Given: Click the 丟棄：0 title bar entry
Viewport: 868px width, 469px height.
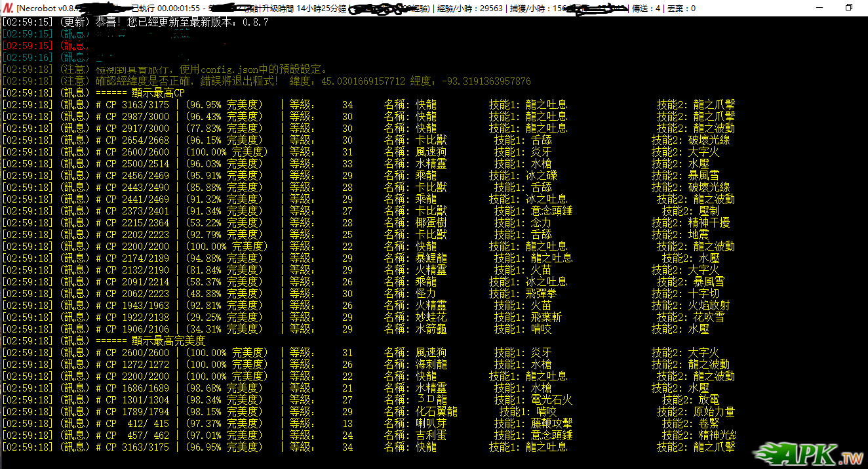Looking at the screenshot, I should (681, 9).
